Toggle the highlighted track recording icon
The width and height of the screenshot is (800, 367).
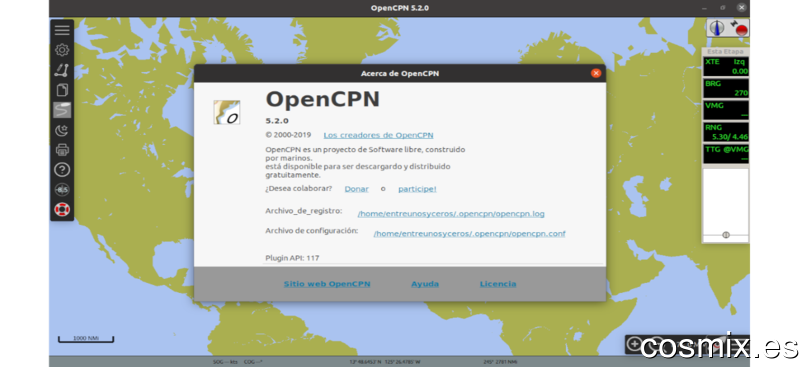point(62,110)
